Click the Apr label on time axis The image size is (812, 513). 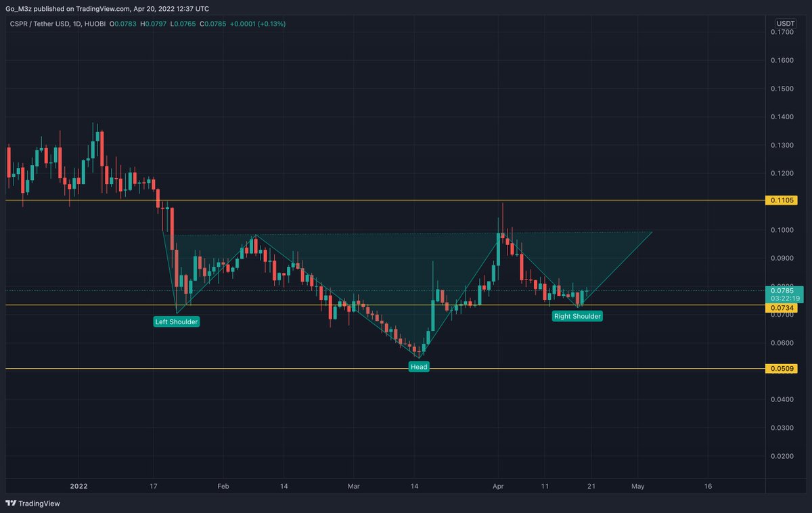499,486
